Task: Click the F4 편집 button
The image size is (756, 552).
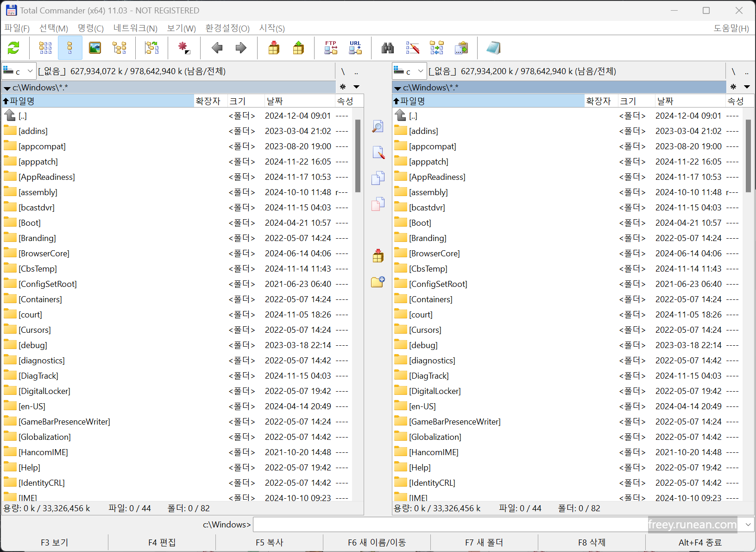Action: click(x=162, y=542)
